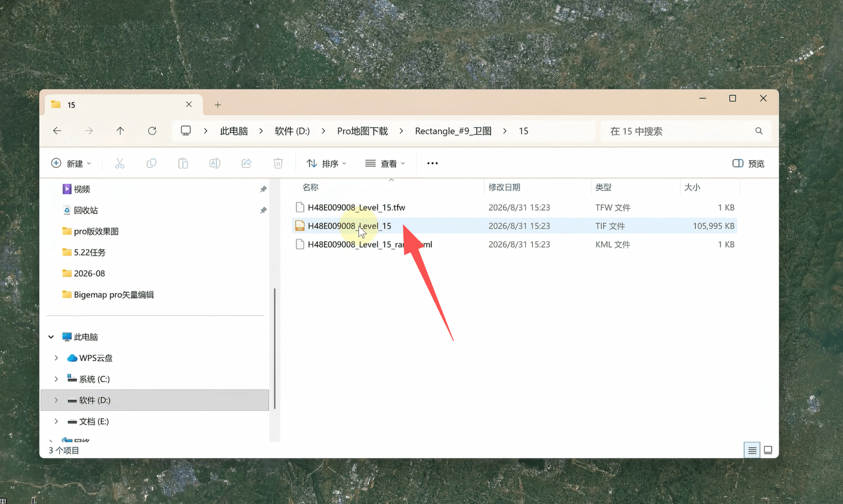Expand the 软件 (D:) drive node
The height and width of the screenshot is (504, 843).
56,400
